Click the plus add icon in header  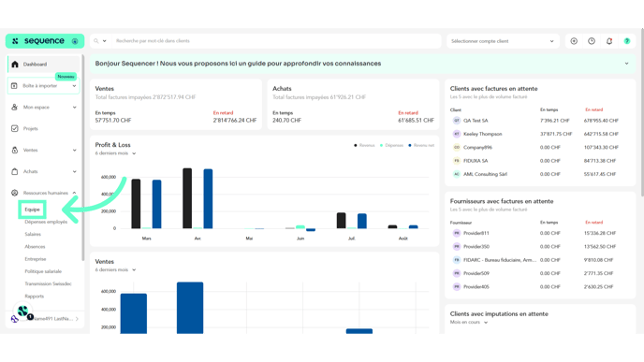click(x=574, y=41)
